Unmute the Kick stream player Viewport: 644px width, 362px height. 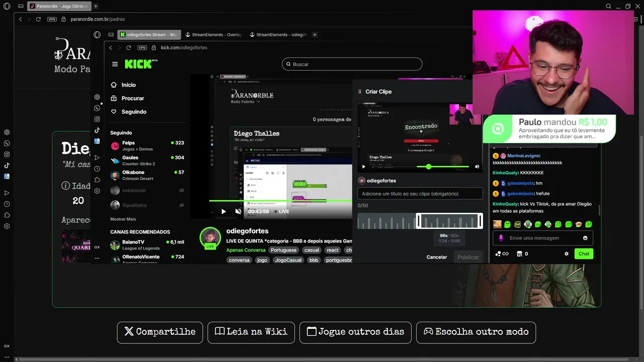click(x=238, y=212)
